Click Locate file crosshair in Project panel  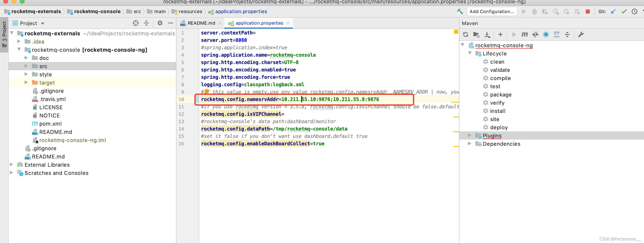click(x=136, y=23)
